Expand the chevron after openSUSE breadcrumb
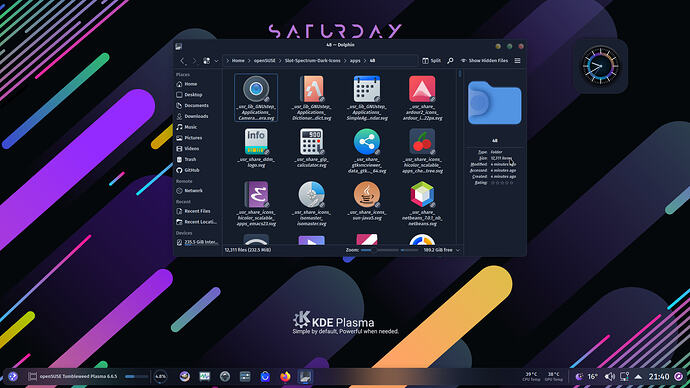The height and width of the screenshot is (388, 690). 280,61
